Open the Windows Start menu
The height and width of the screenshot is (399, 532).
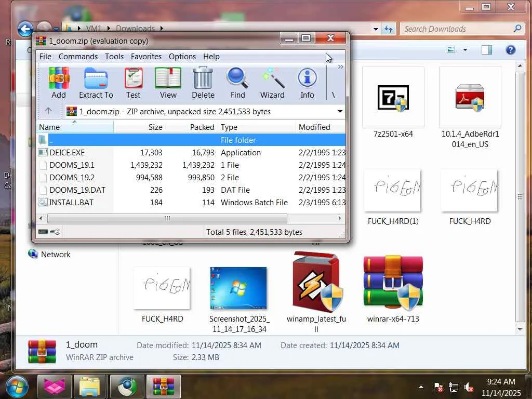point(17,387)
